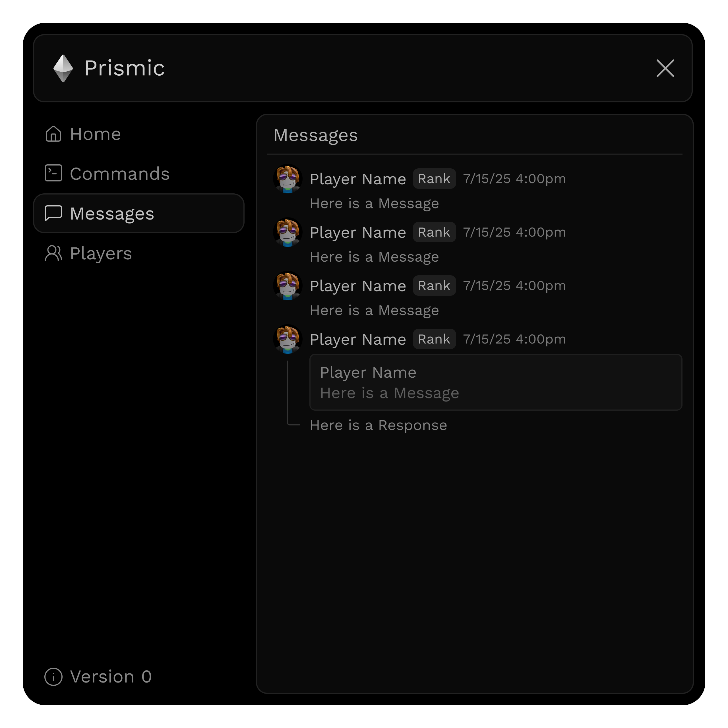Click the Rank badge on first message
The height and width of the screenshot is (728, 728).
pyautogui.click(x=434, y=179)
